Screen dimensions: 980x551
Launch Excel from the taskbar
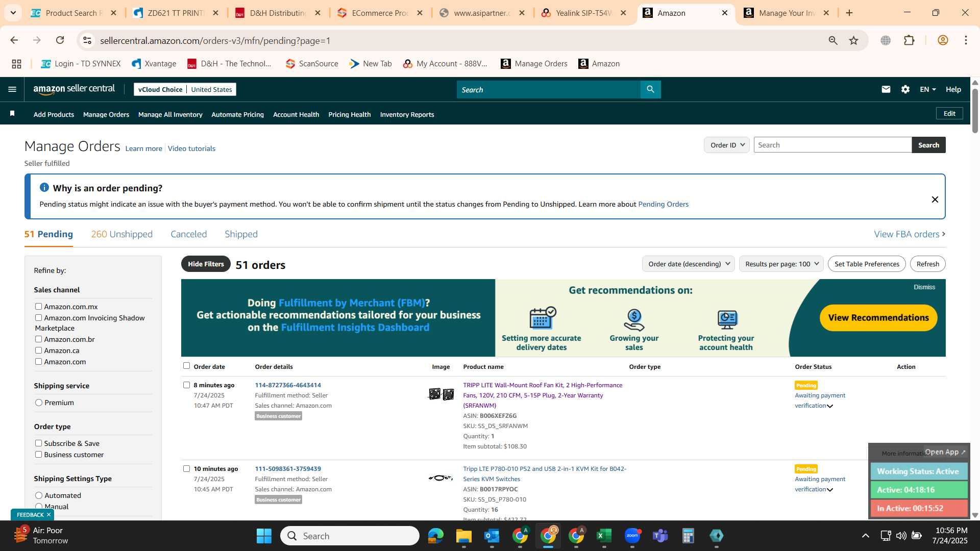click(x=604, y=536)
